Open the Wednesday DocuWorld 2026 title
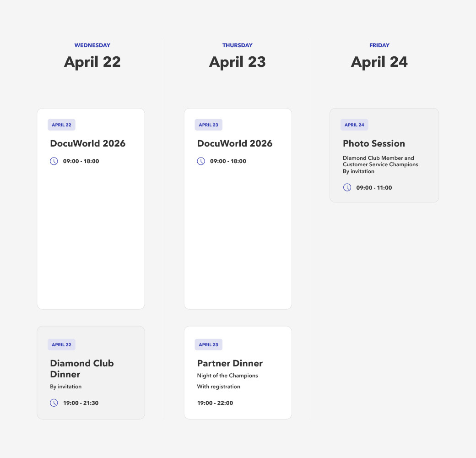 [87, 143]
